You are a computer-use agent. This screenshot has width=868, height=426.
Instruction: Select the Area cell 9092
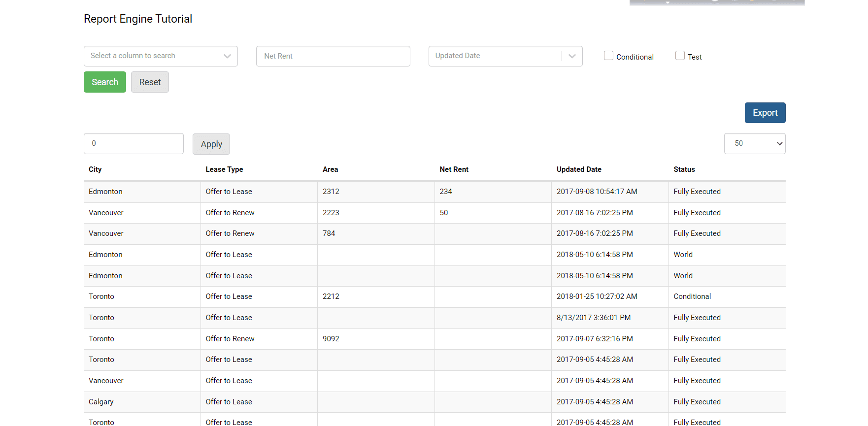(x=376, y=339)
